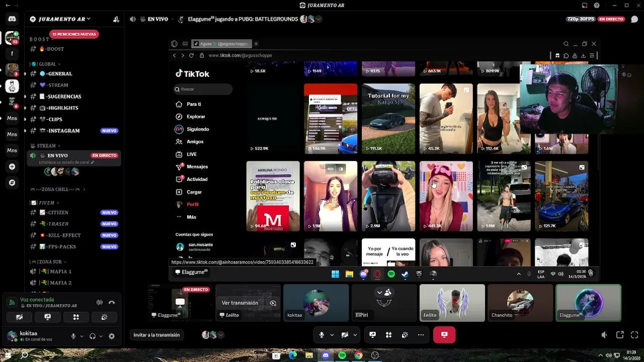This screenshot has height=362, width=644.
Task: Click the 13 MENCIONES NUEVAS pill
Action: 74,34
